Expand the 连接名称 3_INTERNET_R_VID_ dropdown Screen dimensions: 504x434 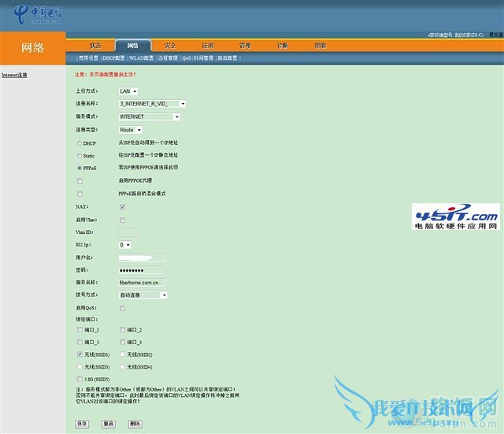point(152,103)
